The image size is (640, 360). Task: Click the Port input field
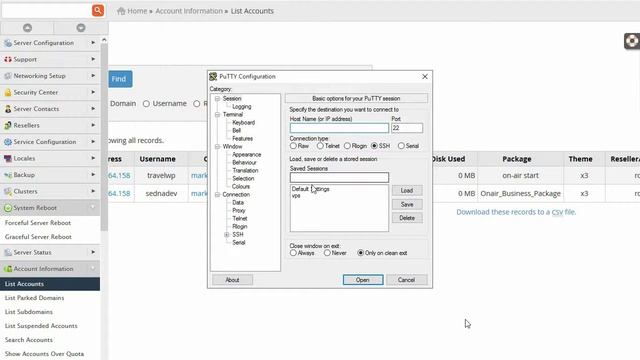[407, 128]
